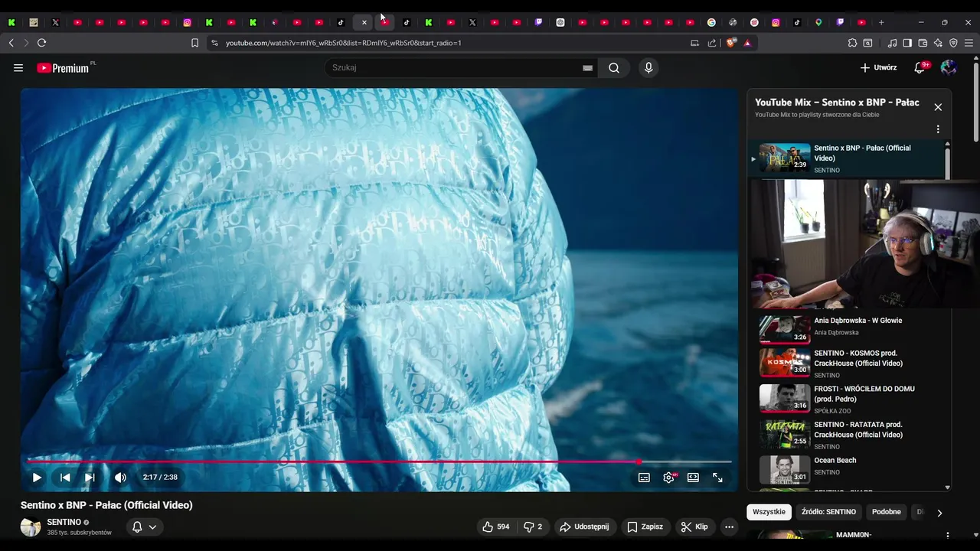Seek on the red video progress bar
The image size is (980, 551).
[x=379, y=461]
